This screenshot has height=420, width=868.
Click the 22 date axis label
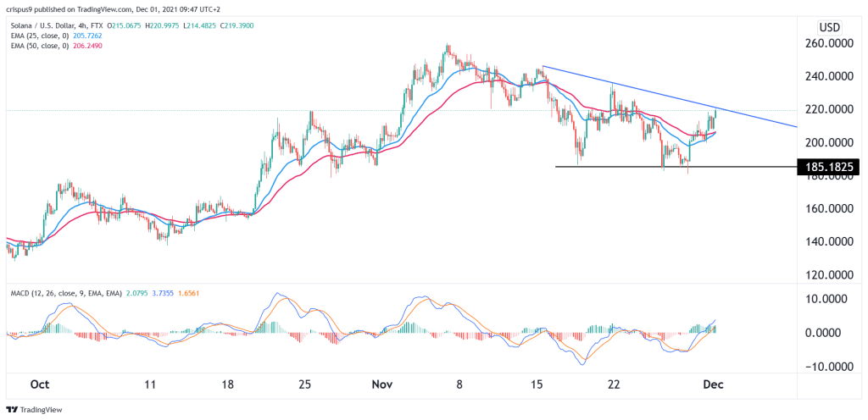[615, 384]
